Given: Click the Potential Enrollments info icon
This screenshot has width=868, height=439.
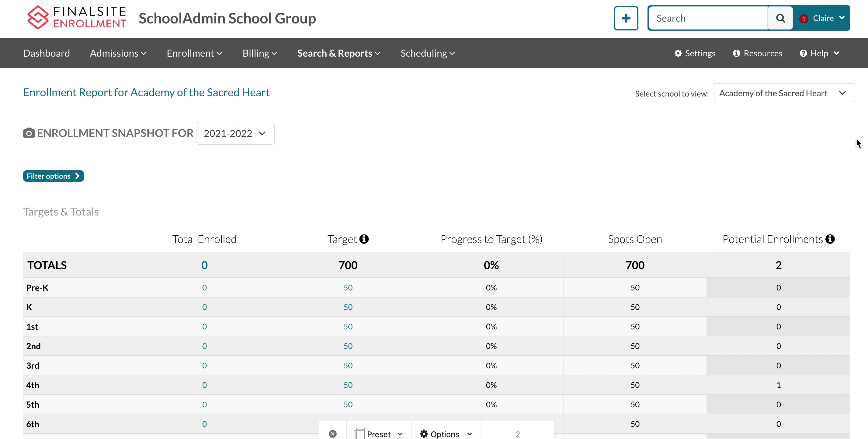Looking at the screenshot, I should [830, 239].
